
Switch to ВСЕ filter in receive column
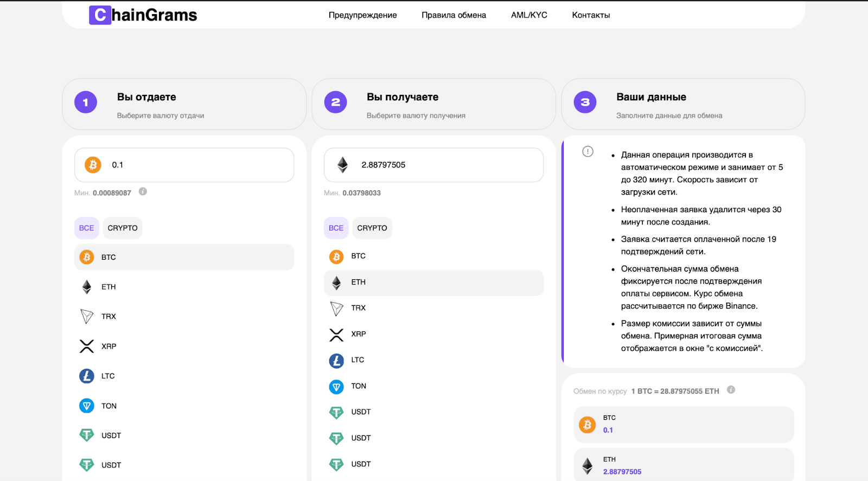tap(336, 228)
